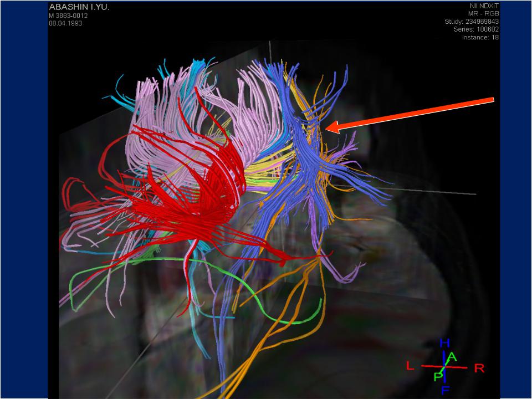Click the Instance: 18 text
This screenshot has height=399, width=532.
pyautogui.click(x=480, y=37)
